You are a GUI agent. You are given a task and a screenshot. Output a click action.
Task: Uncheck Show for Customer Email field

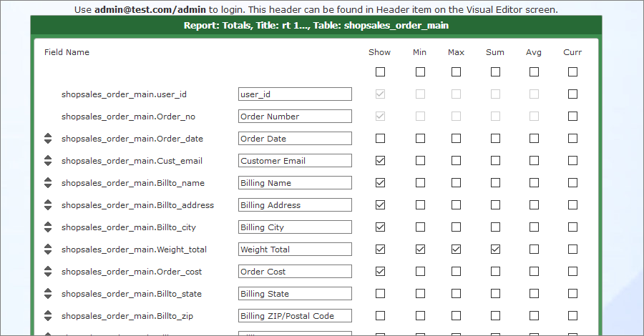380,160
